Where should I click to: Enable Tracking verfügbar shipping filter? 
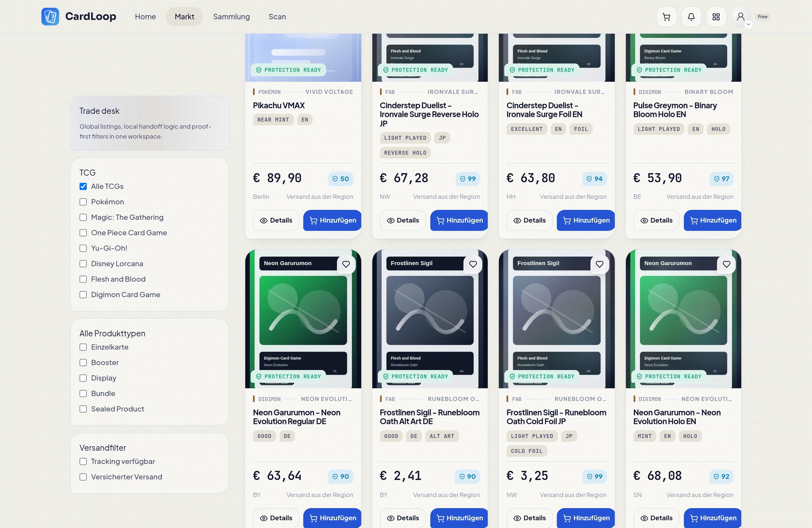(x=83, y=461)
